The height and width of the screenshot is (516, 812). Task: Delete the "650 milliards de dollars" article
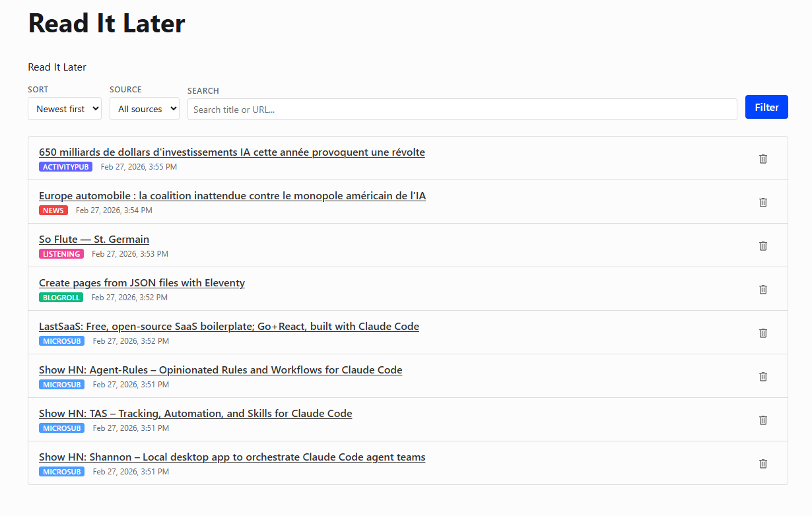(762, 158)
